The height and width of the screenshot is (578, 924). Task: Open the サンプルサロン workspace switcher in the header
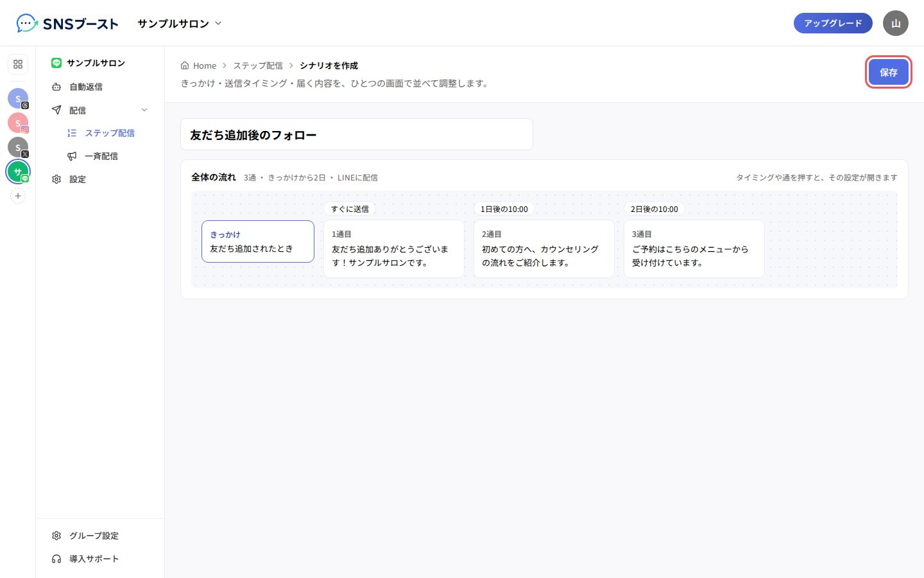click(x=180, y=24)
